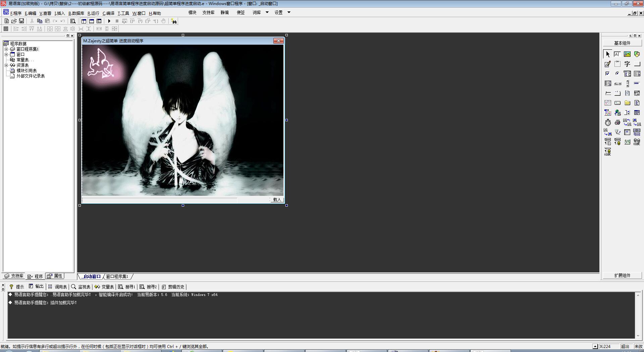Select the 程序数据 root node
Screen dimensions: 644x352
[18, 44]
